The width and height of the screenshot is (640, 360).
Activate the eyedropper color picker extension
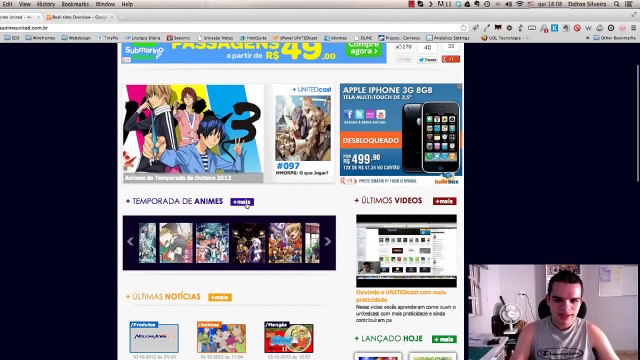487,28
